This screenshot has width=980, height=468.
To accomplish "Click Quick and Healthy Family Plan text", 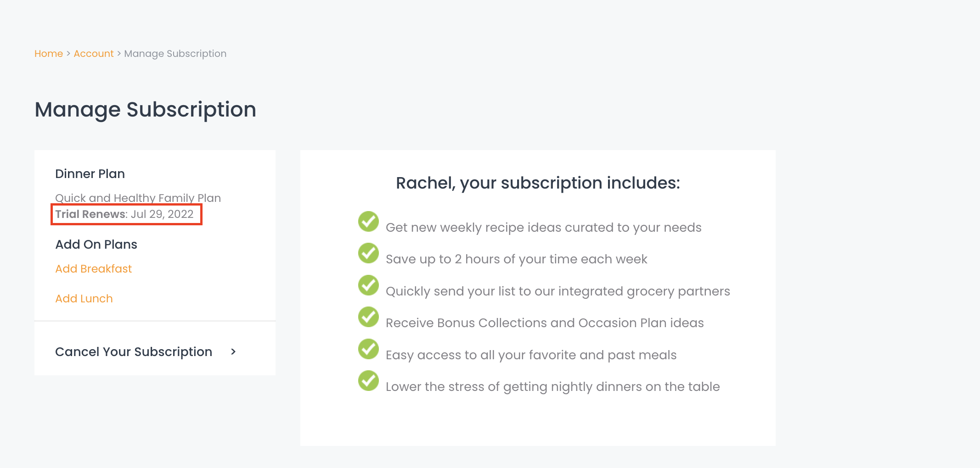I will coord(138,198).
